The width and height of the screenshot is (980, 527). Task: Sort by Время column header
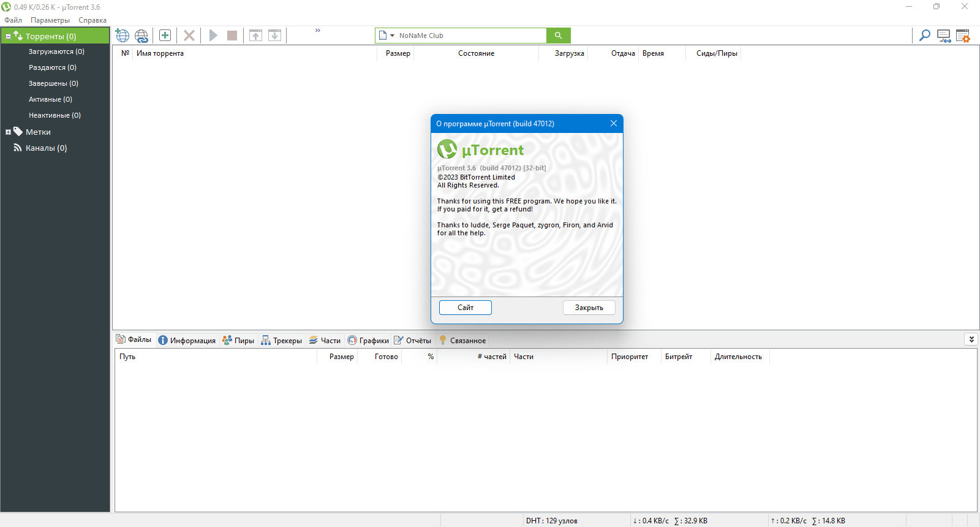tap(662, 54)
